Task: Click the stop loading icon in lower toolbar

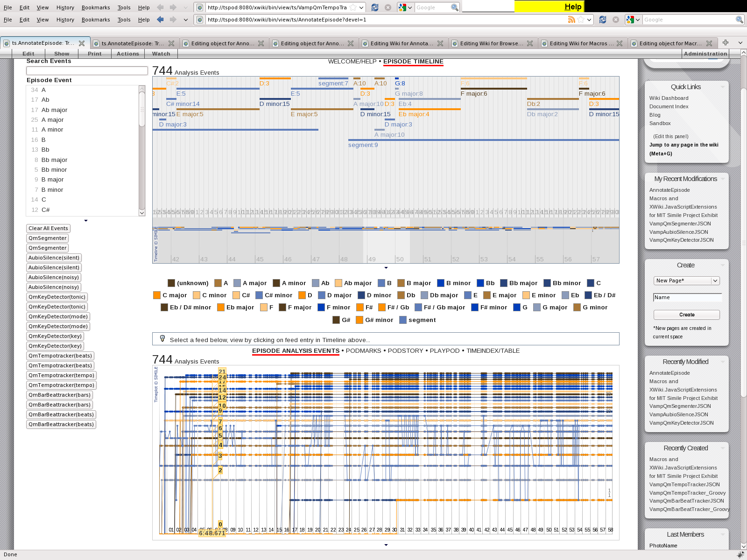Action: click(616, 20)
